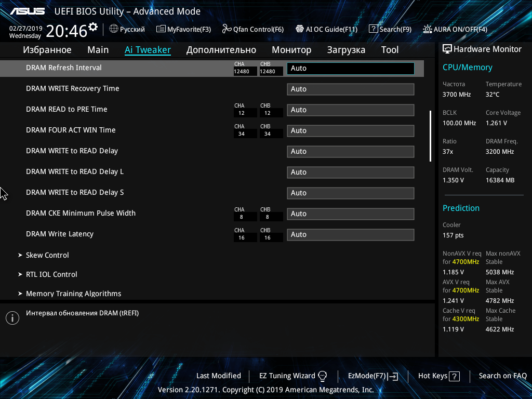
Task: Click the Search question mark icon
Action: tap(373, 29)
